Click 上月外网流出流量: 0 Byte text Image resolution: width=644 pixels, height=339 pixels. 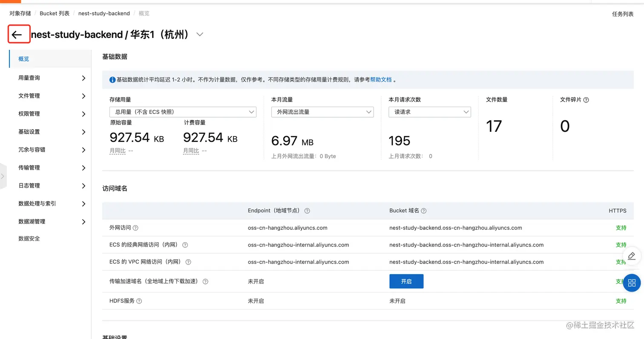(x=304, y=156)
